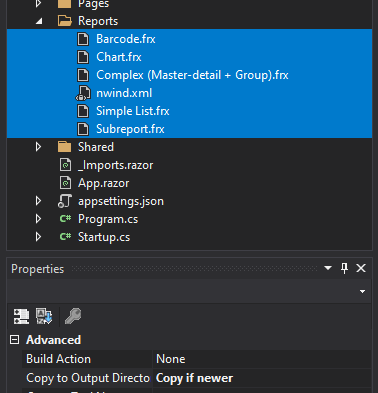The image size is (378, 393).
Task: Close the Properties panel
Action: (361, 268)
